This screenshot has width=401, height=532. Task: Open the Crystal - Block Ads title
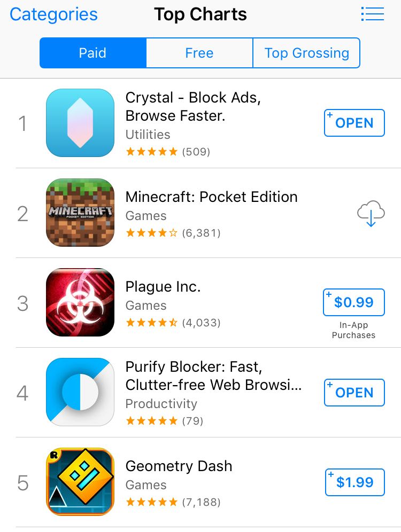[192, 106]
